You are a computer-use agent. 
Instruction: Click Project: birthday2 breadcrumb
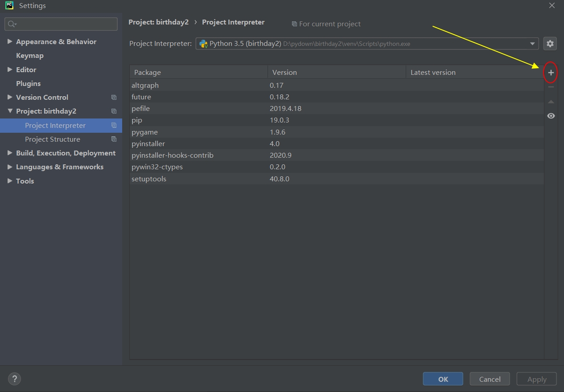(x=159, y=22)
